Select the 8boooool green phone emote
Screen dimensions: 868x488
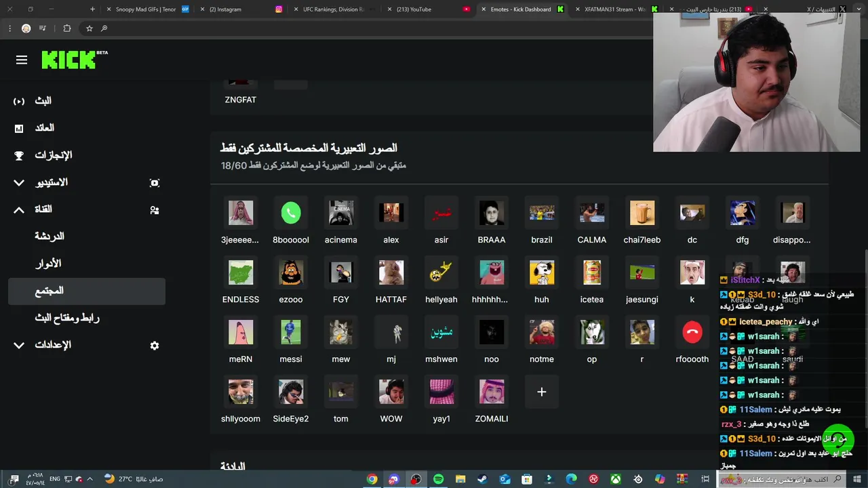[x=291, y=213]
